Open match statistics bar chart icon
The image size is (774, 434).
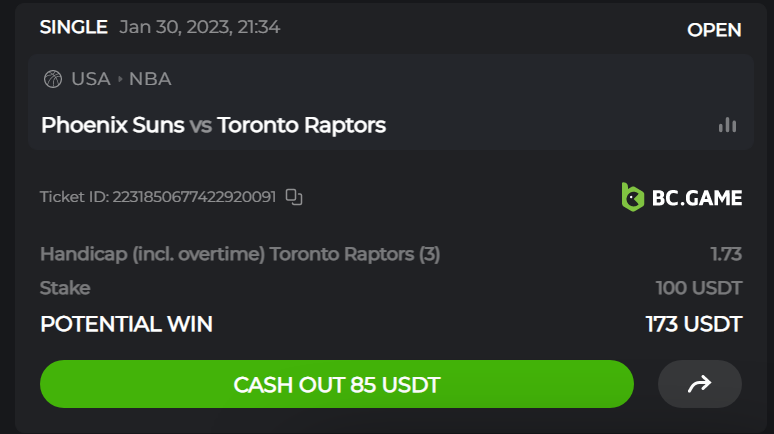pyautogui.click(x=727, y=125)
